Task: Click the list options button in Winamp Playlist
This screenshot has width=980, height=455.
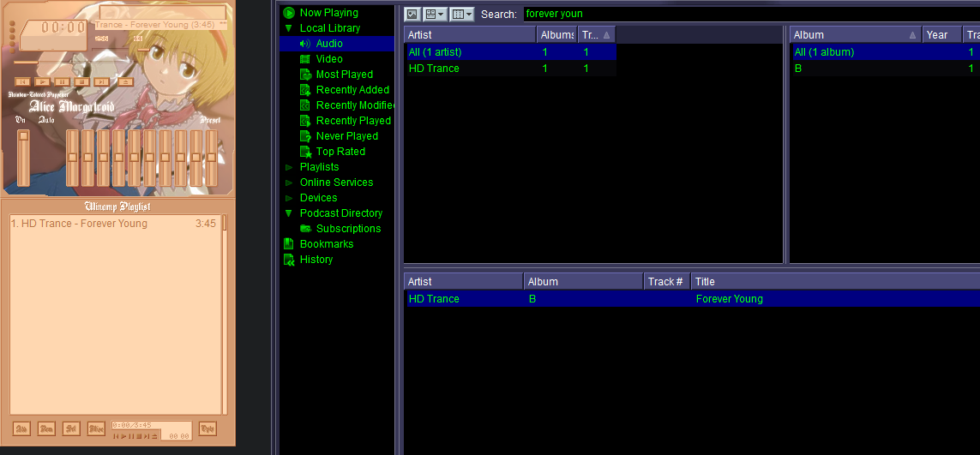Action: point(207,428)
